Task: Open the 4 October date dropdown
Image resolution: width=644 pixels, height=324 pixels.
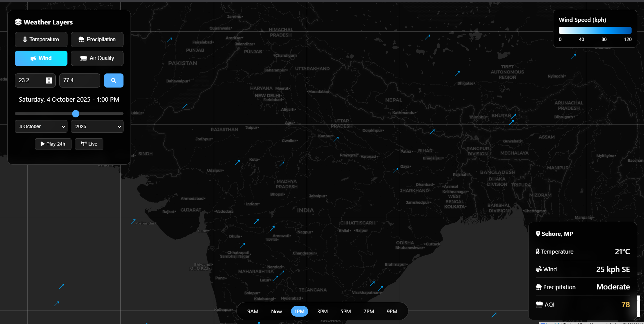Action: click(x=41, y=126)
